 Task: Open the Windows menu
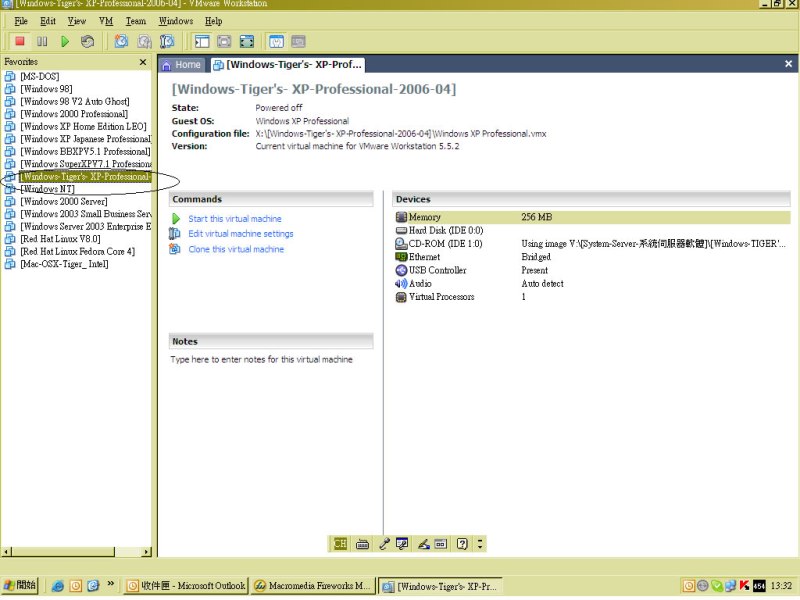pos(176,21)
